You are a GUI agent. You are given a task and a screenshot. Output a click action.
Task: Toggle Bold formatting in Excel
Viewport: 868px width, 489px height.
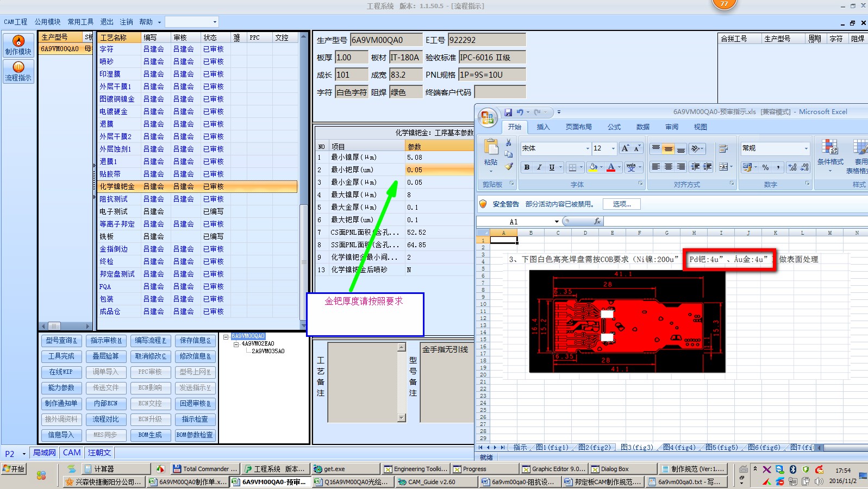pyautogui.click(x=527, y=167)
